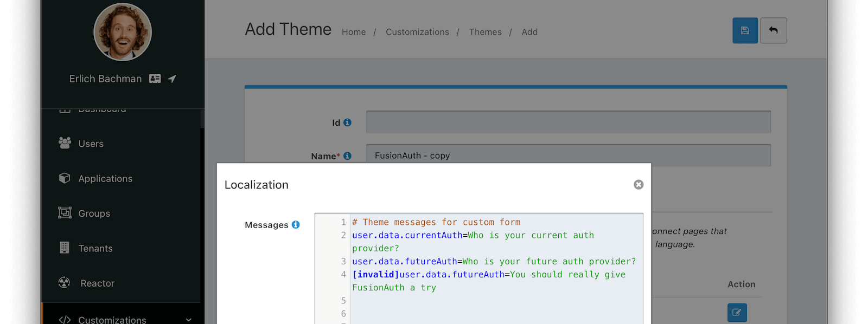Click the back arrow button
Viewport: 868px width, 324px height.
tap(774, 30)
